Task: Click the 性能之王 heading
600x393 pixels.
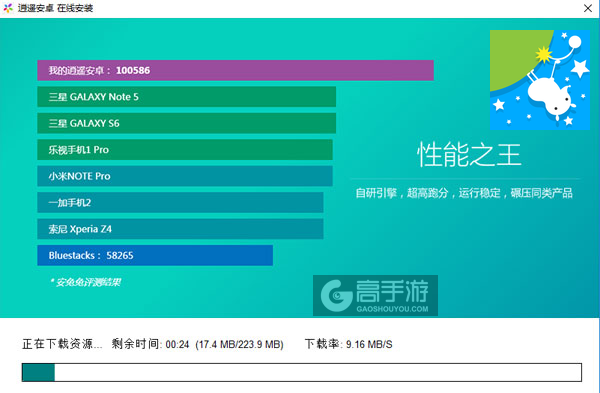Action: click(469, 155)
